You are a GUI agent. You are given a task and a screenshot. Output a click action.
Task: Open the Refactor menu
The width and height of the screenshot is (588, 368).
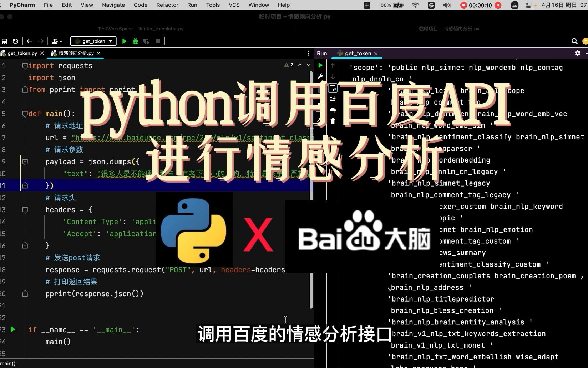167,5
